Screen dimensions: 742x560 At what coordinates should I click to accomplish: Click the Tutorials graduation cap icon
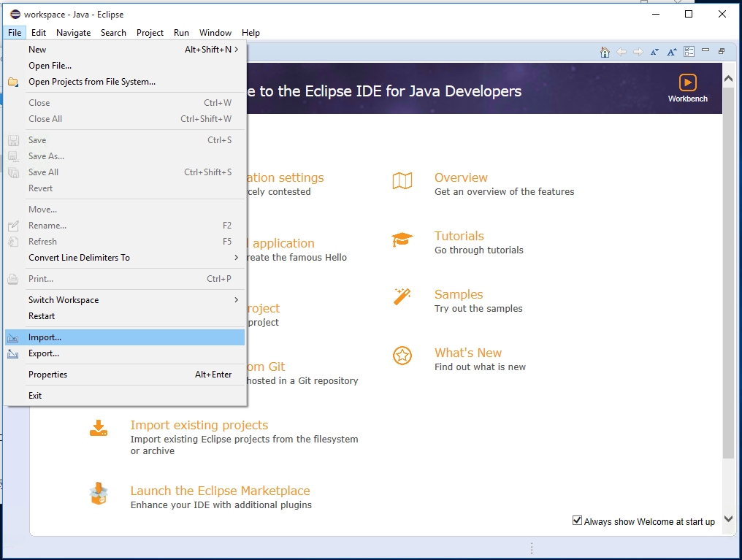[402, 239]
